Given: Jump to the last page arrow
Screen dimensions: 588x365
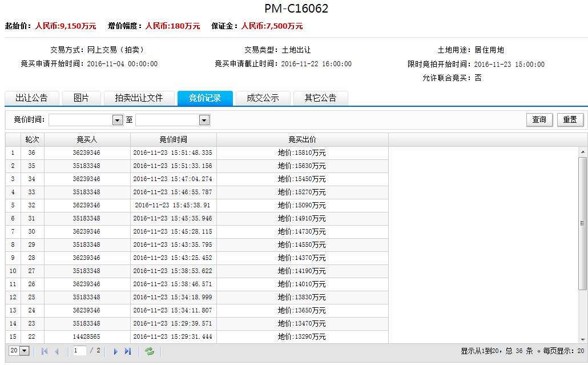Looking at the screenshot, I should tap(128, 351).
